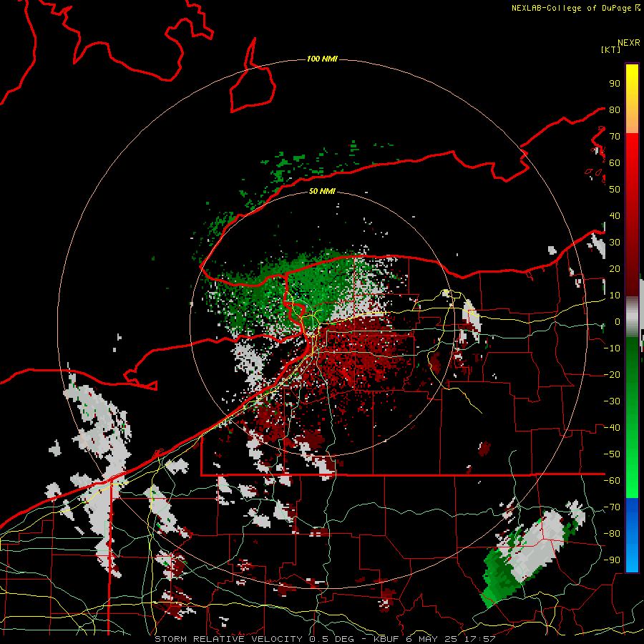Click the -30 value on the velocity scale

(x=612, y=401)
